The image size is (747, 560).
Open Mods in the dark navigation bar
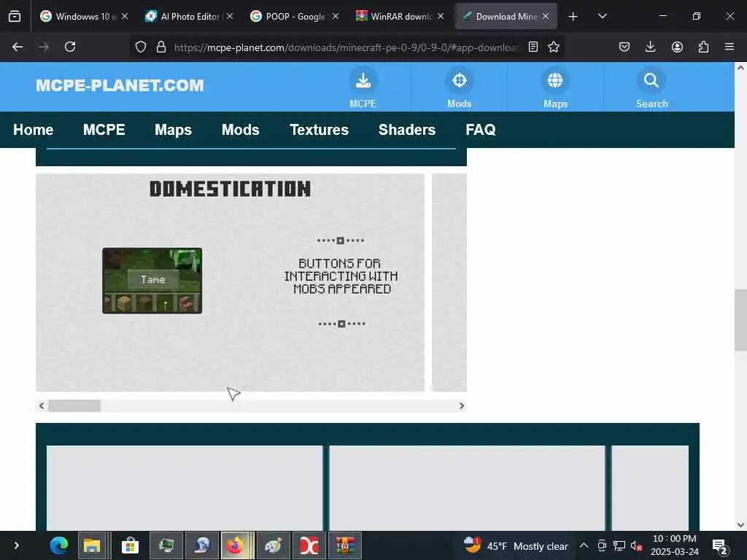pos(241,130)
